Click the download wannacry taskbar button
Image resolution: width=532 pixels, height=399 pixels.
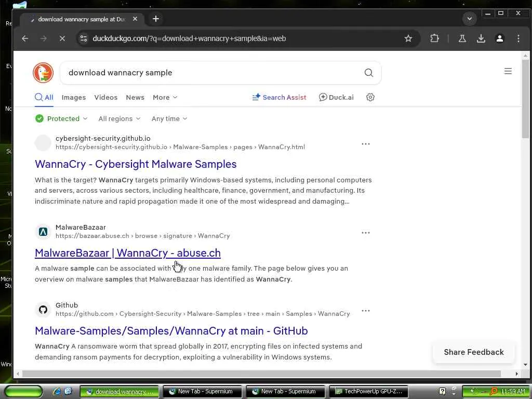119,392
